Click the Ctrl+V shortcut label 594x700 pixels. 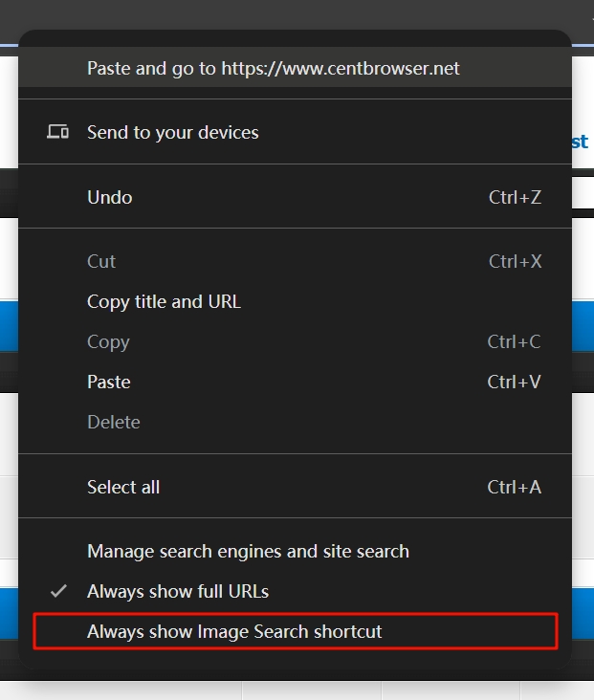click(x=514, y=382)
